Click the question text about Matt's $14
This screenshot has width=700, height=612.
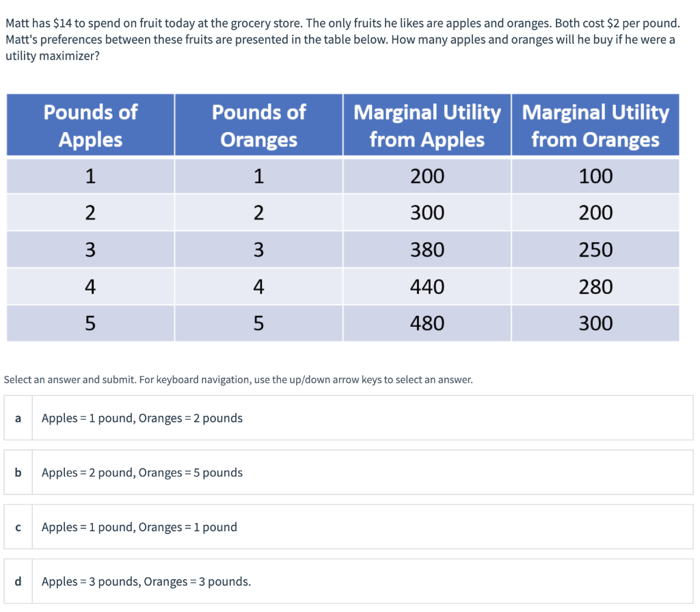tap(342, 39)
